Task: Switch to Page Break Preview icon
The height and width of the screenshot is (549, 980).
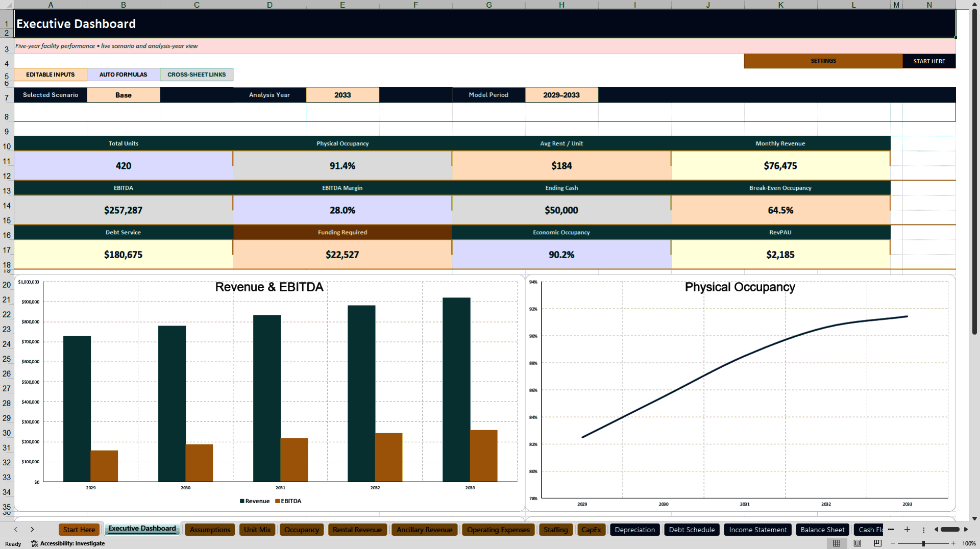Action: (878, 543)
